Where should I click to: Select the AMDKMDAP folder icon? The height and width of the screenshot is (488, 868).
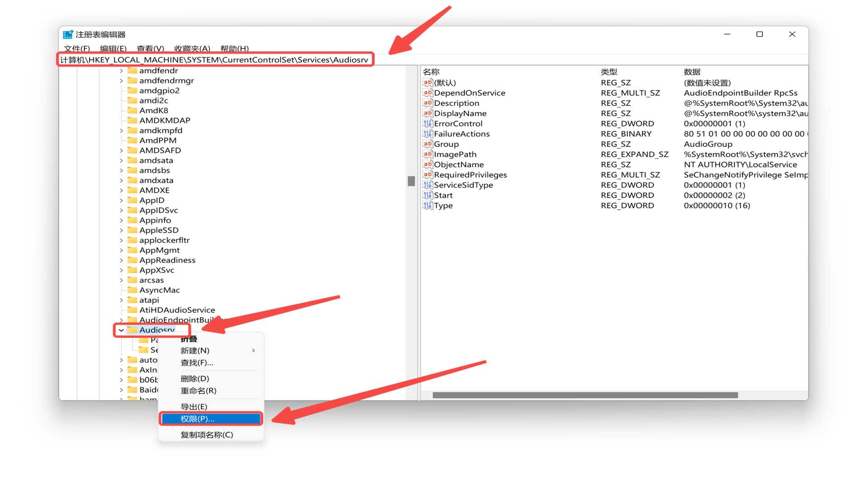pos(132,120)
